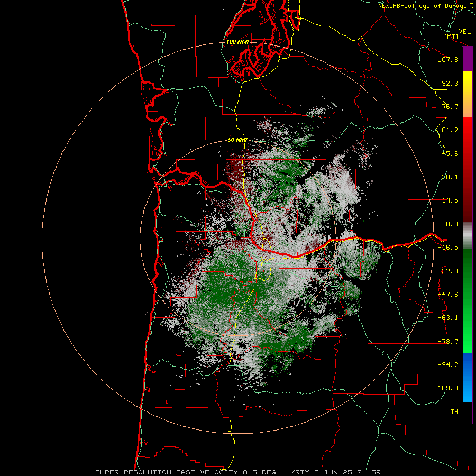The width and height of the screenshot is (476, 476).
Task: Click the 92.3 legend value
Action: pos(450,83)
